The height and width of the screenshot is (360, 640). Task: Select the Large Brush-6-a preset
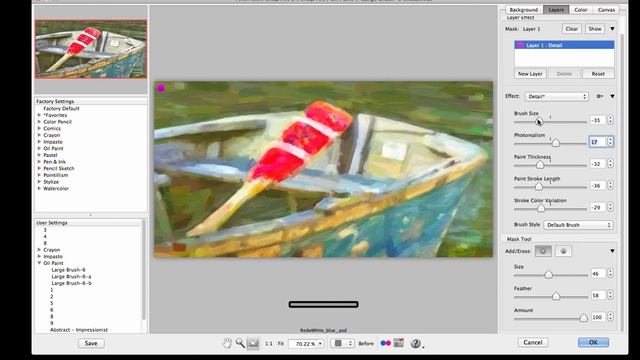71,276
